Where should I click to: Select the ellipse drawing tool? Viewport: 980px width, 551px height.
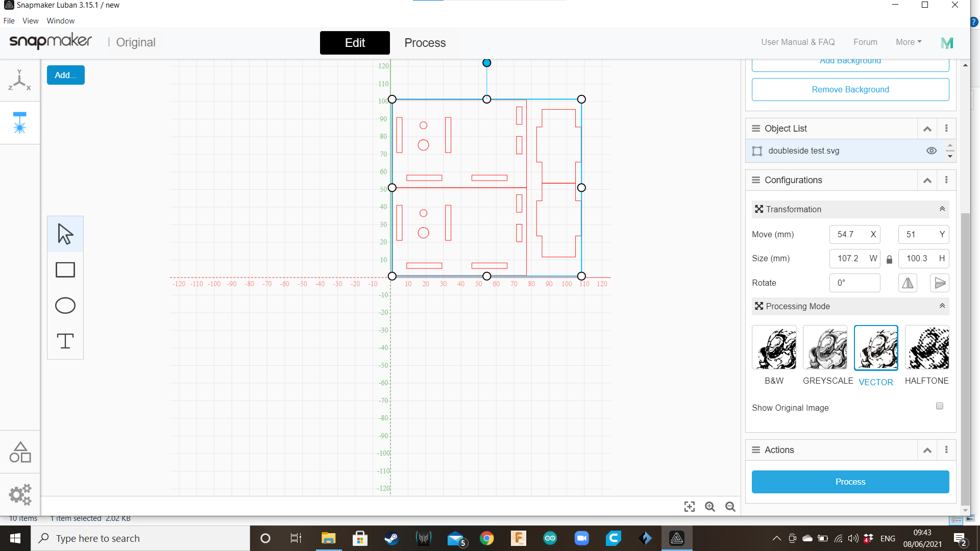[65, 306]
